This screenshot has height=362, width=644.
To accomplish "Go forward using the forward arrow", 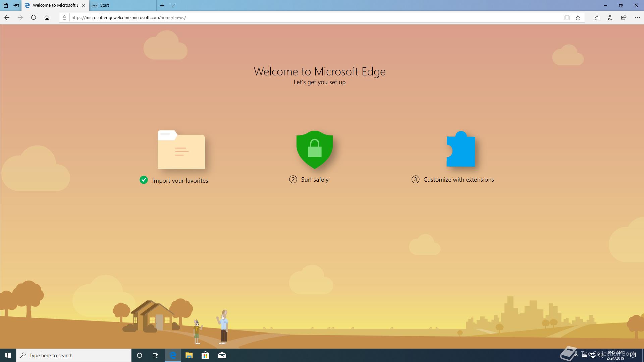I will pyautogui.click(x=20, y=17).
